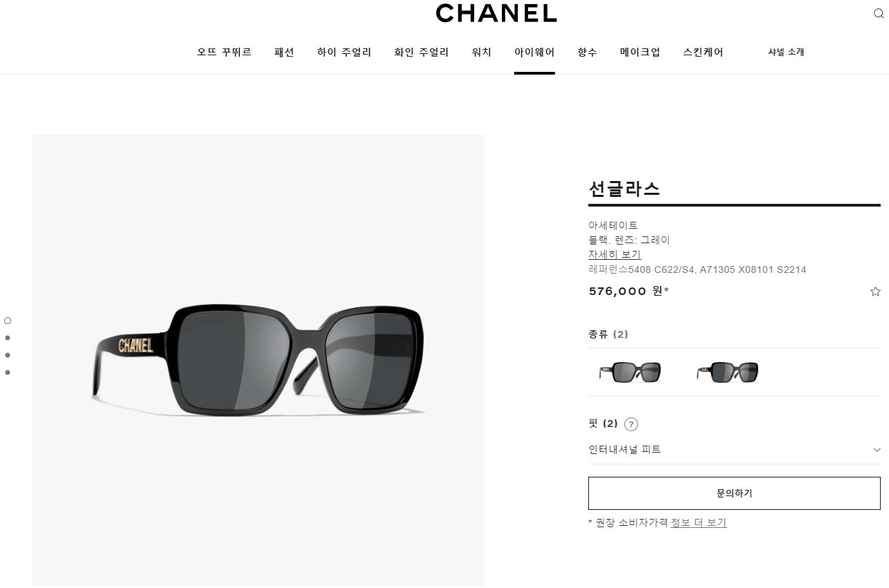
Task: Choose the first sunglasses variant thumbnail
Action: pyautogui.click(x=630, y=372)
